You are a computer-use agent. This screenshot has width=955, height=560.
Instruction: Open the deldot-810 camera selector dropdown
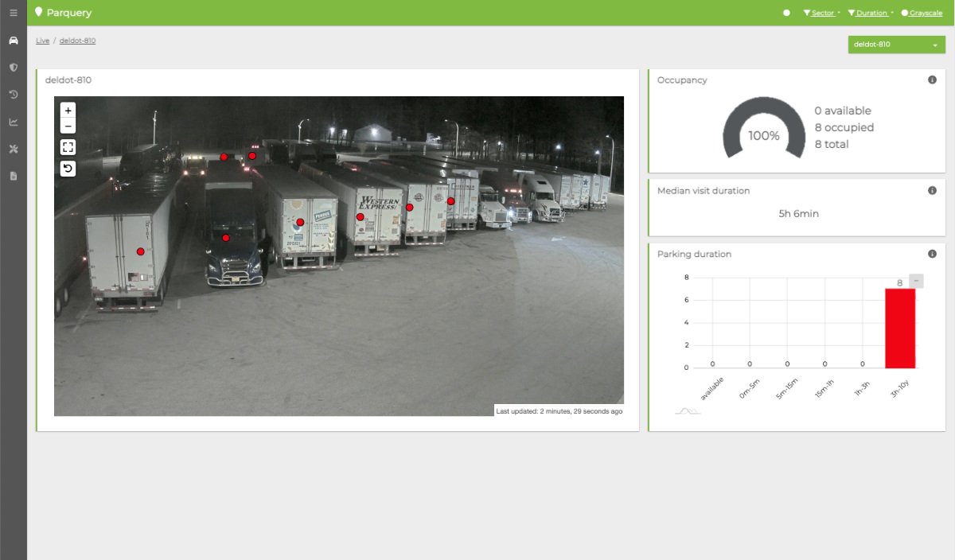pos(896,45)
